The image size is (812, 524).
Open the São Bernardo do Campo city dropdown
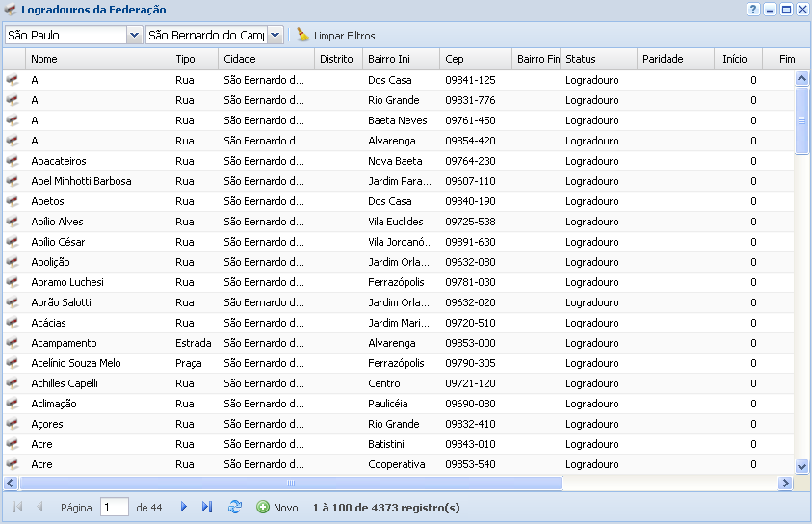click(275, 35)
